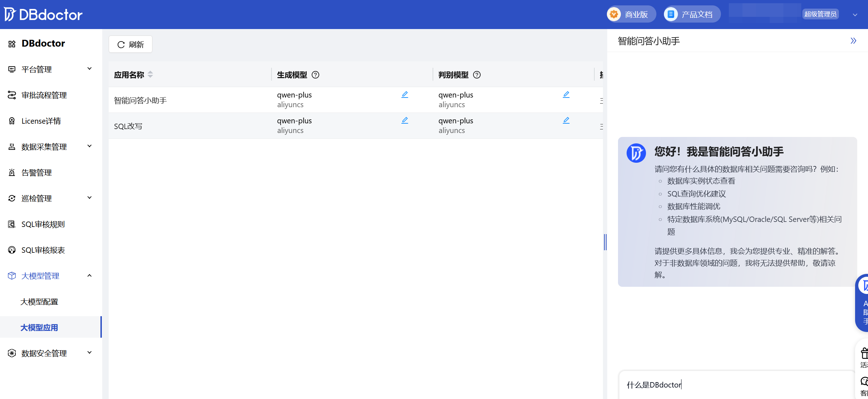
Task: Click the help icon beside 生成模型
Action: coord(315,75)
